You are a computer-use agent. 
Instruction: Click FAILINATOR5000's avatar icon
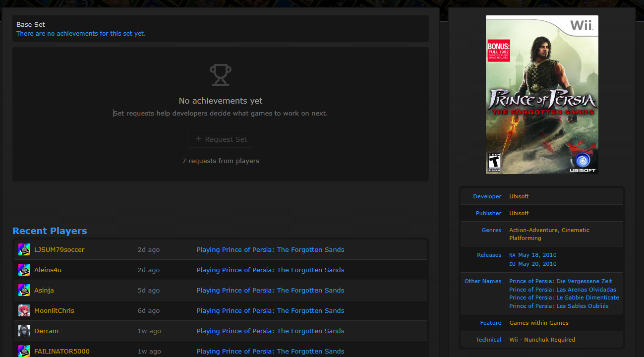click(24, 351)
